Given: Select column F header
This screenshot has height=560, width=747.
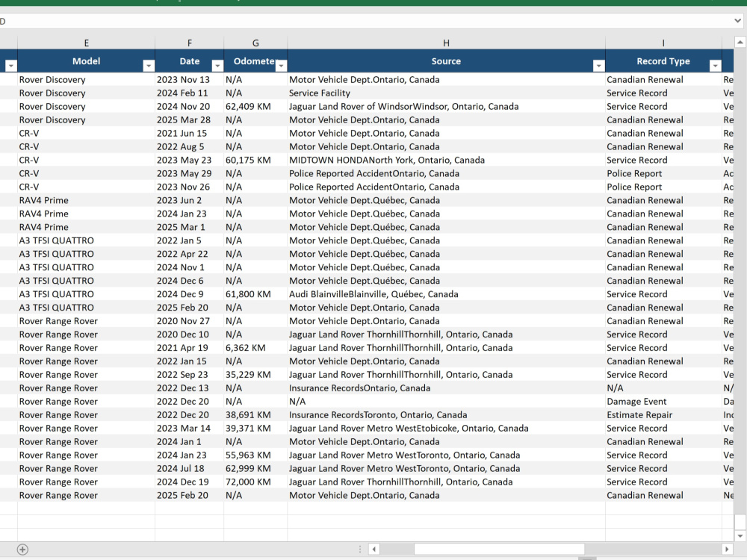Looking at the screenshot, I should (190, 43).
